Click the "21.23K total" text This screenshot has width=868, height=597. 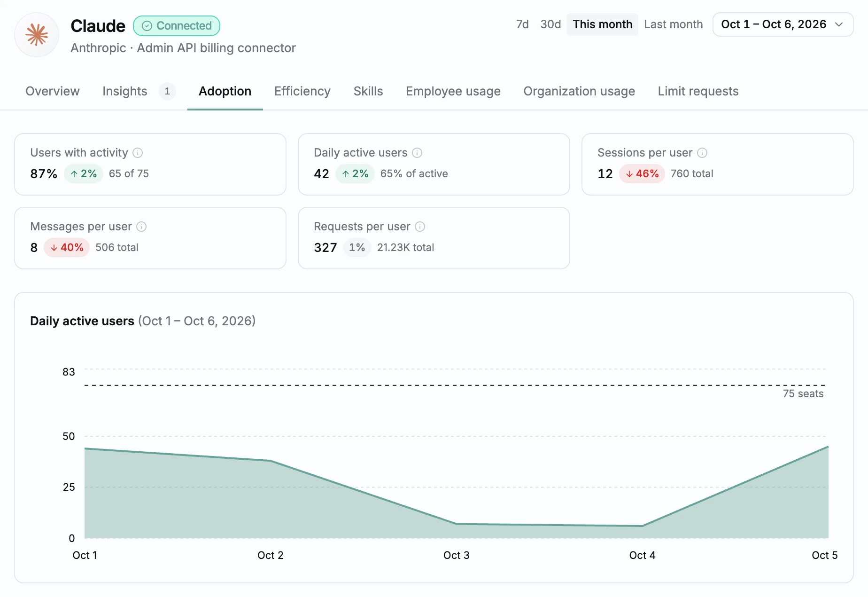pyautogui.click(x=405, y=248)
